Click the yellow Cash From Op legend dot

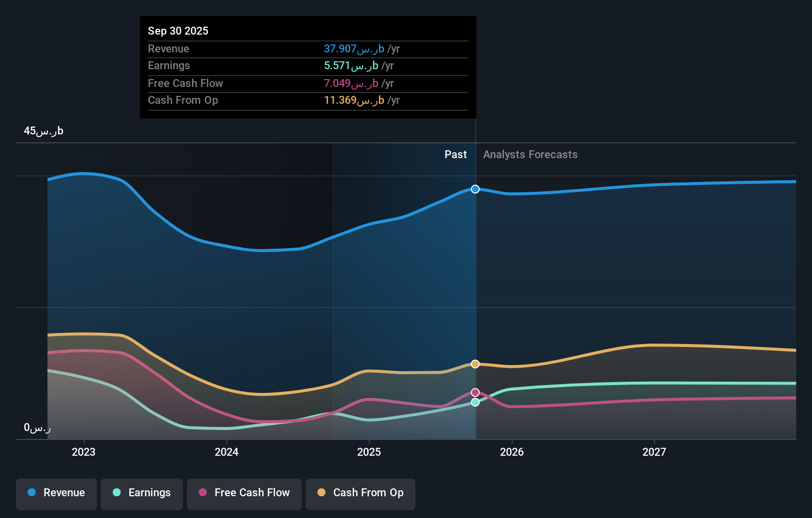pyautogui.click(x=321, y=493)
